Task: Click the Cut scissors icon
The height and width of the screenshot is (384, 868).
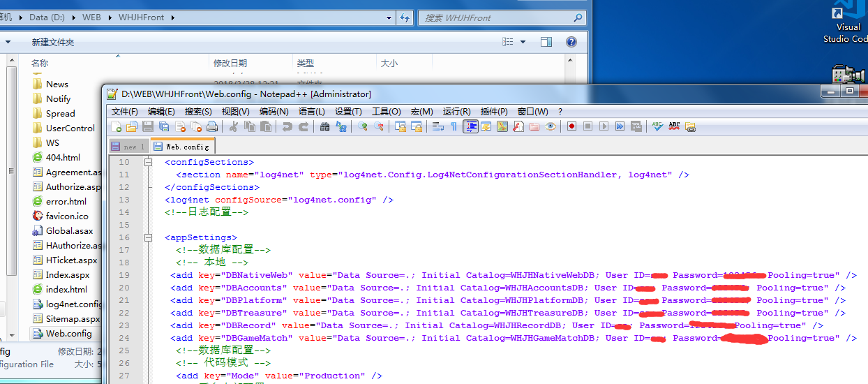Action: pos(234,126)
